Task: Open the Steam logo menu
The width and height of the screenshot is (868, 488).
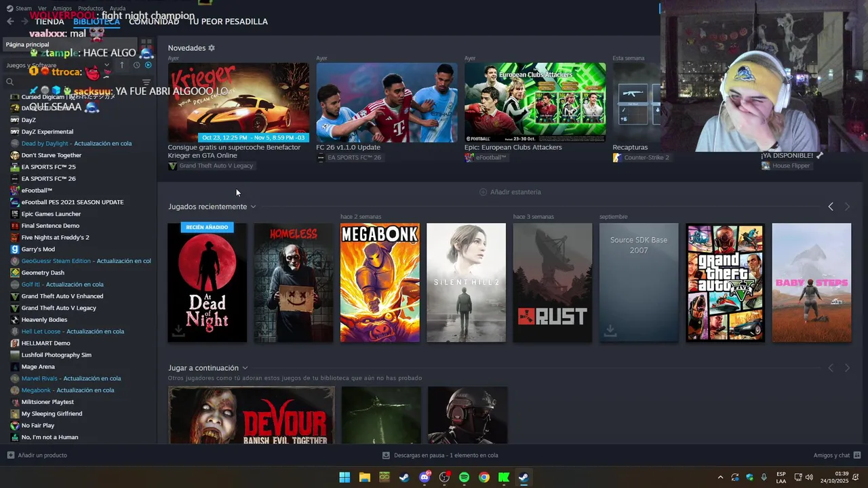Action: [19, 8]
